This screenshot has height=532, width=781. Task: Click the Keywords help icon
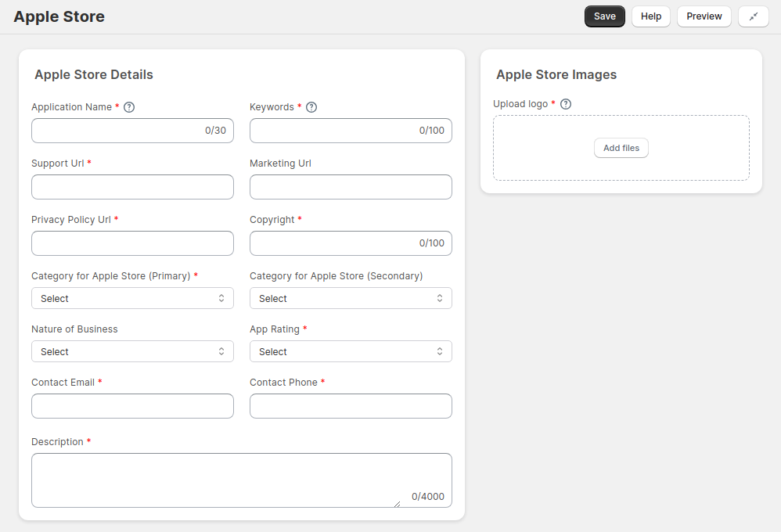[311, 107]
